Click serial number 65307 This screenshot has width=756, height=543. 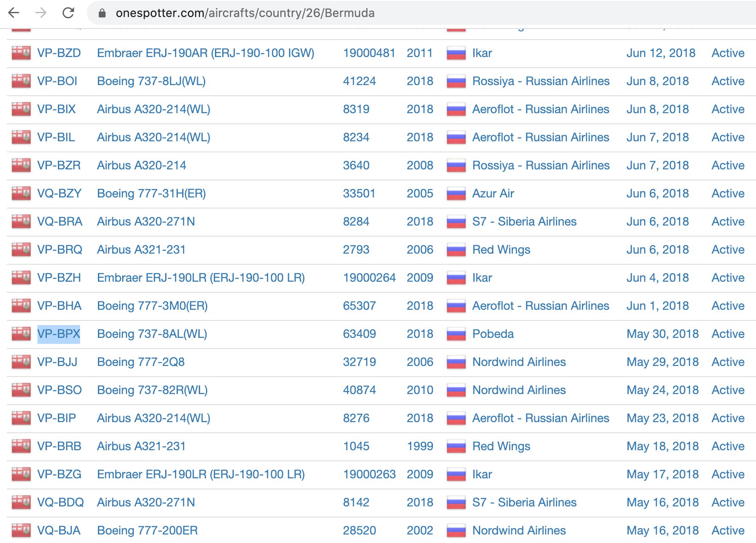[359, 306]
